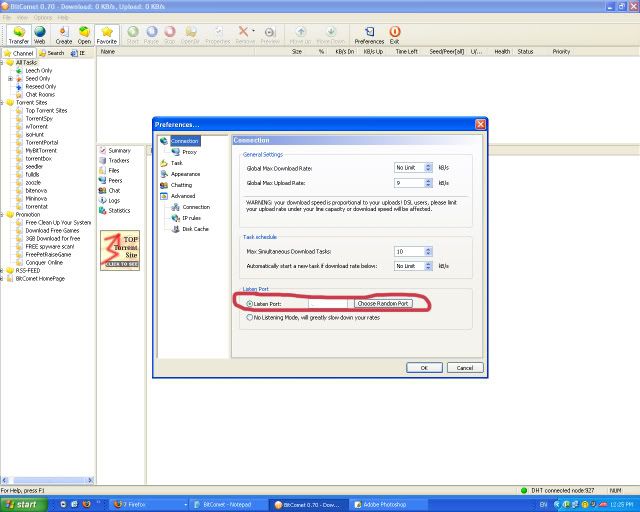This screenshot has height=512, width=640.
Task: Select the Connection category in Preferences
Action: click(x=184, y=141)
